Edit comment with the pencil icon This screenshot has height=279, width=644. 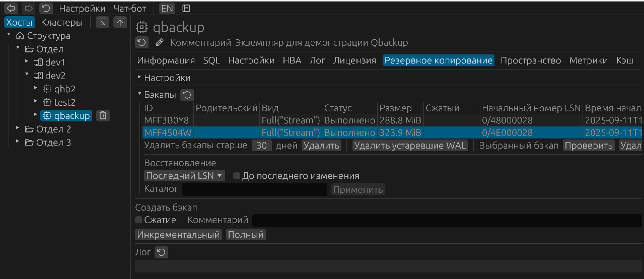(160, 42)
